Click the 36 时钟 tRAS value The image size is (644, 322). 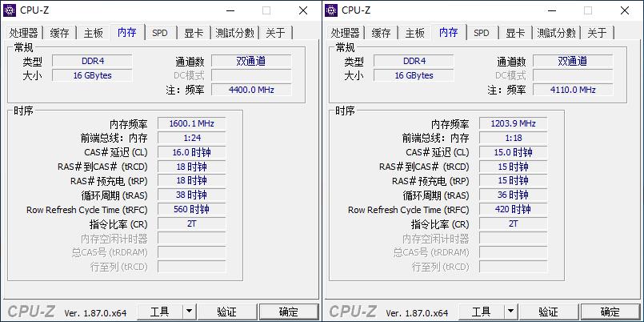(x=514, y=195)
